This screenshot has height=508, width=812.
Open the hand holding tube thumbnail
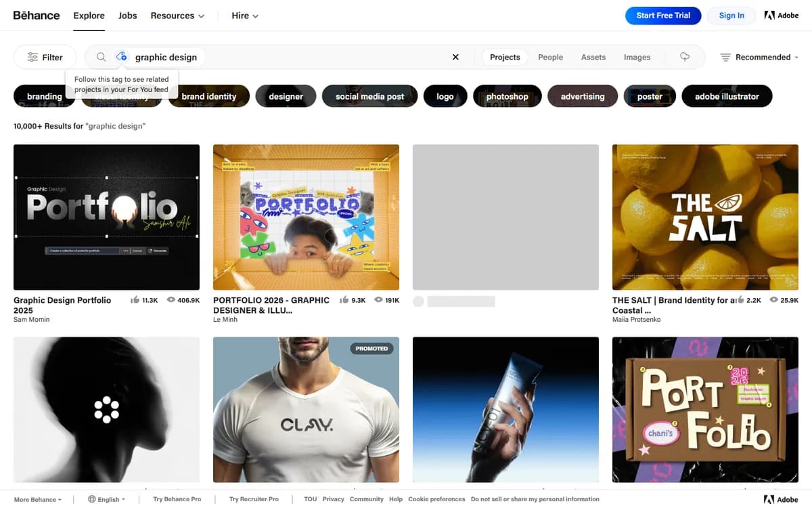pos(505,409)
